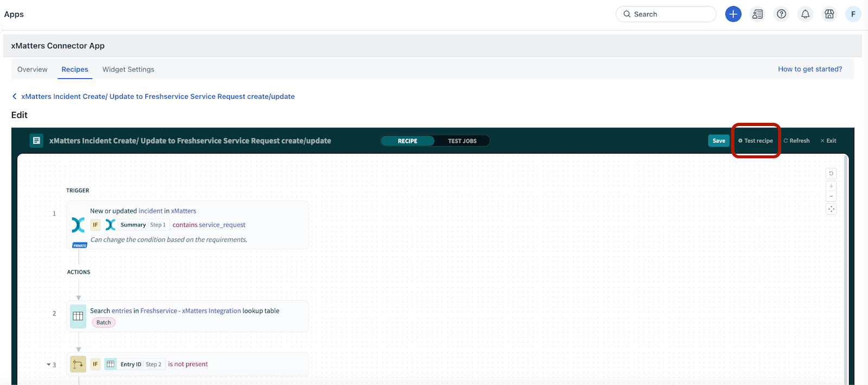Screen dimensions: 868x385
Task: Click the table icon beside Entry ID
Action: (x=111, y=364)
